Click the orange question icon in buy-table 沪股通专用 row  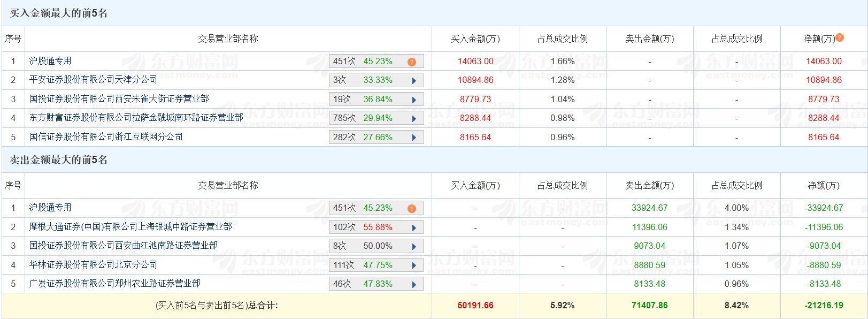pos(411,62)
